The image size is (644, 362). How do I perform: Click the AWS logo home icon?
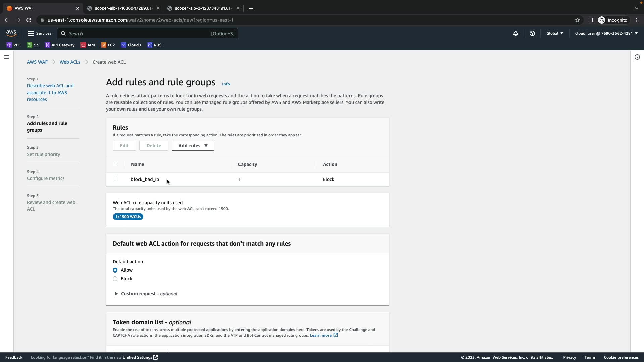(x=11, y=33)
